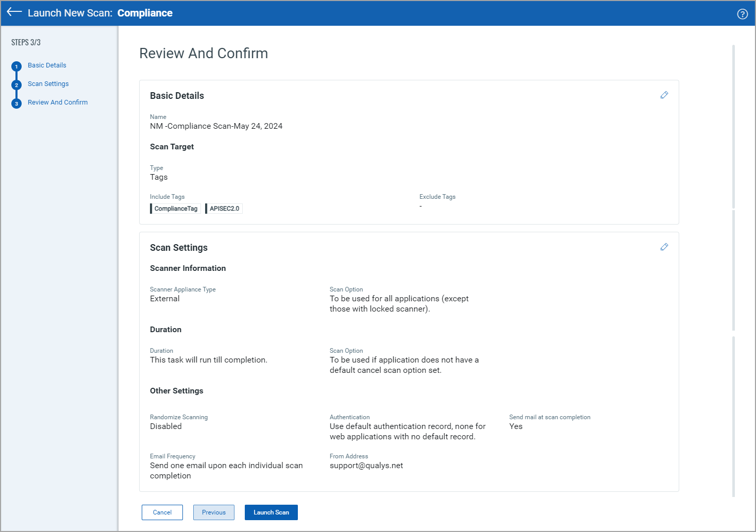This screenshot has height=532, width=756.
Task: Click the STEPS 3/3 label
Action: tap(26, 42)
